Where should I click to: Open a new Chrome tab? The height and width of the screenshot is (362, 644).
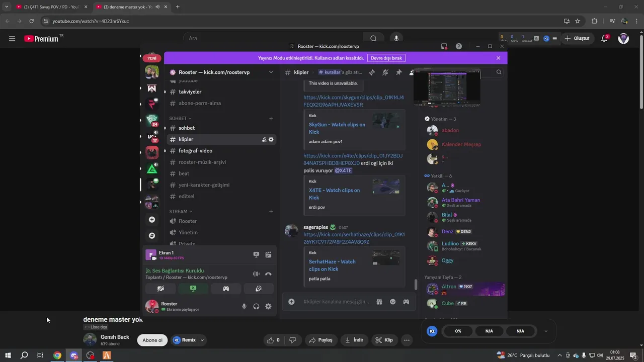click(x=178, y=7)
